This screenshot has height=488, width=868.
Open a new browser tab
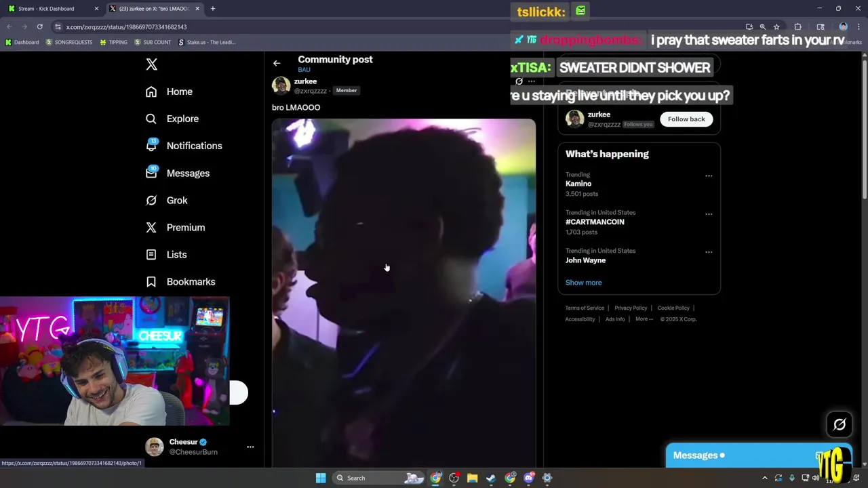point(213,9)
